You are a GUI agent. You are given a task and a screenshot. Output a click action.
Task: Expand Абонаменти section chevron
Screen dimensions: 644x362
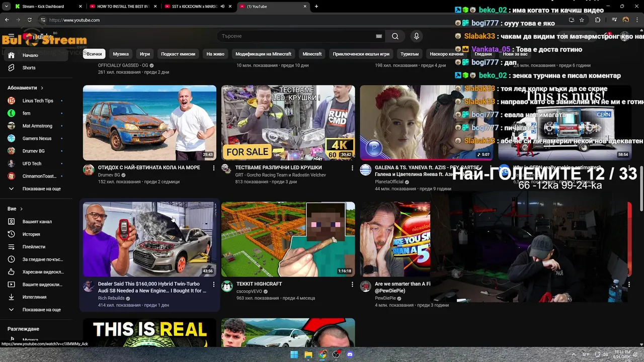pyautogui.click(x=42, y=88)
